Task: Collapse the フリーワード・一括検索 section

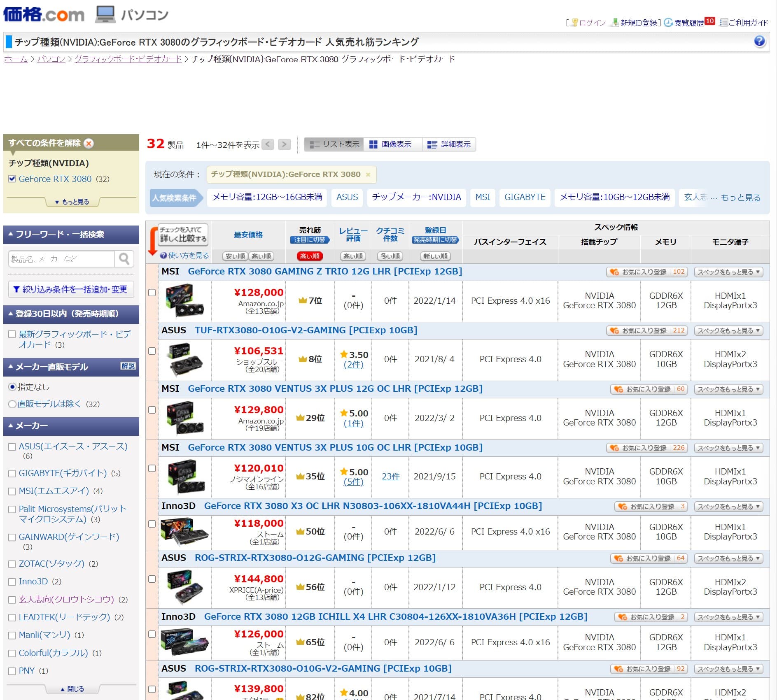Action: coord(71,235)
